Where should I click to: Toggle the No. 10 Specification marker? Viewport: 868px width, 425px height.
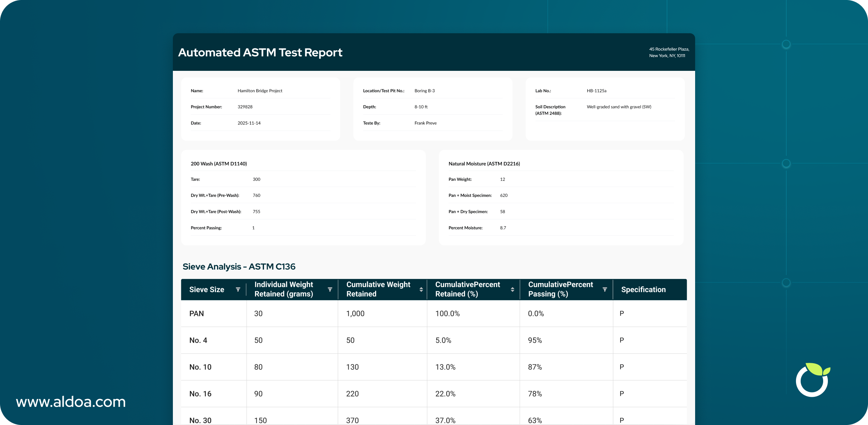pyautogui.click(x=622, y=367)
